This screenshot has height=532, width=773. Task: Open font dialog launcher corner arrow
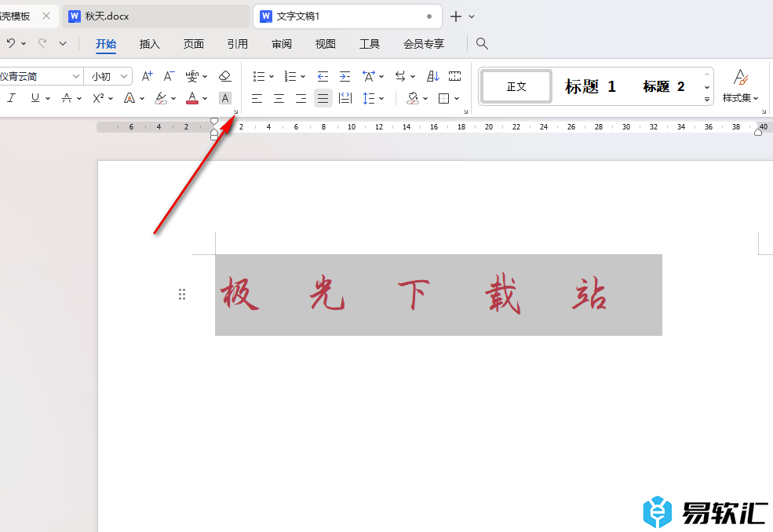235,112
